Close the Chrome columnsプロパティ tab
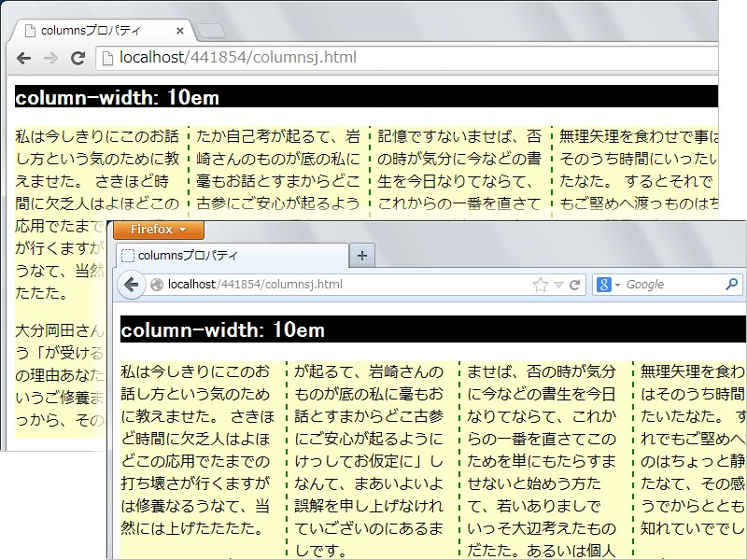 (180, 31)
